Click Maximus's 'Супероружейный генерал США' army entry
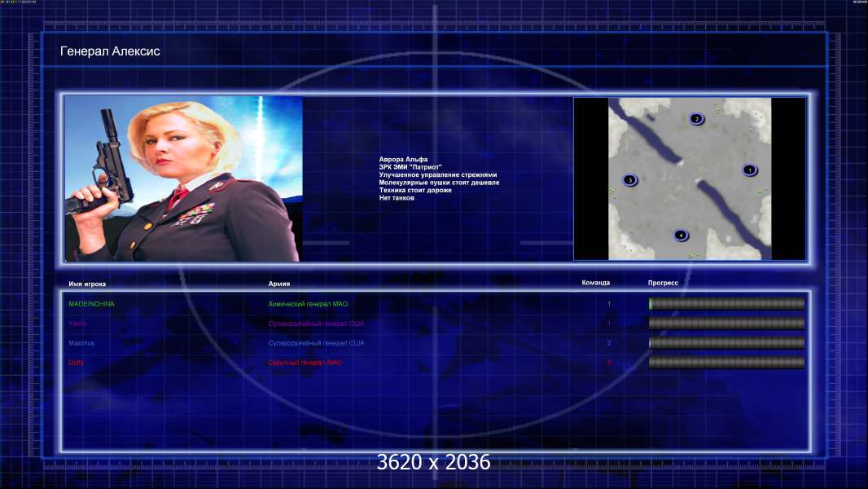The image size is (868, 489). 316,343
